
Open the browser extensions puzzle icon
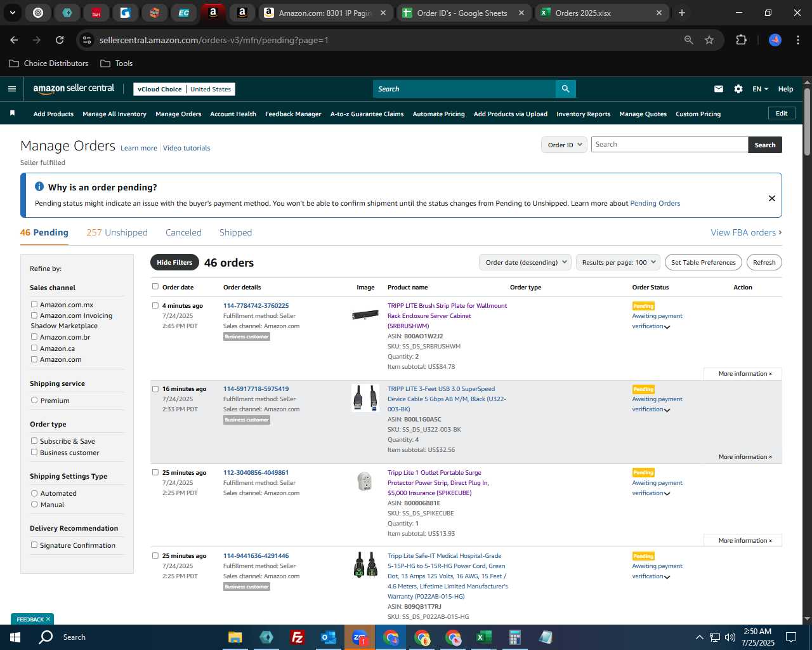(x=741, y=40)
